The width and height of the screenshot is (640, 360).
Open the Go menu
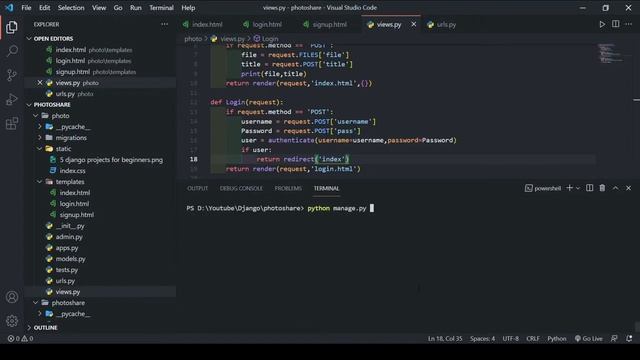(x=118, y=8)
